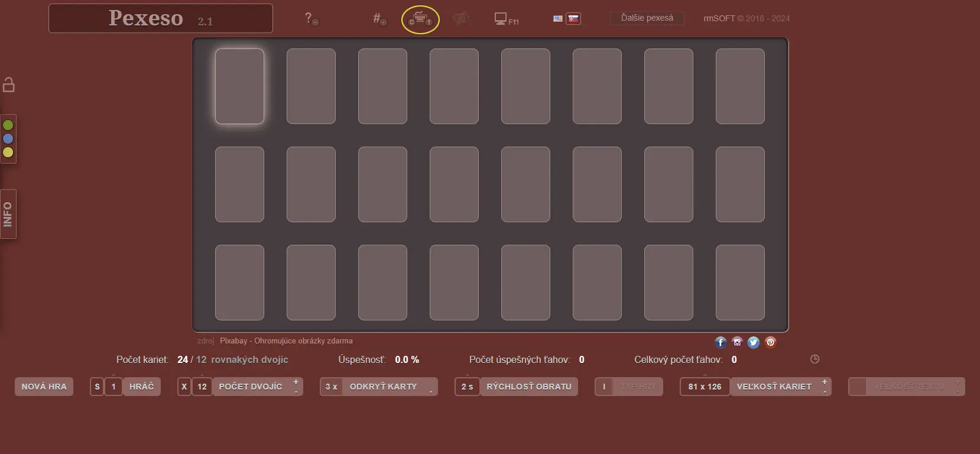Increase pair count with POČET DVOJÍC plus

tap(296, 382)
